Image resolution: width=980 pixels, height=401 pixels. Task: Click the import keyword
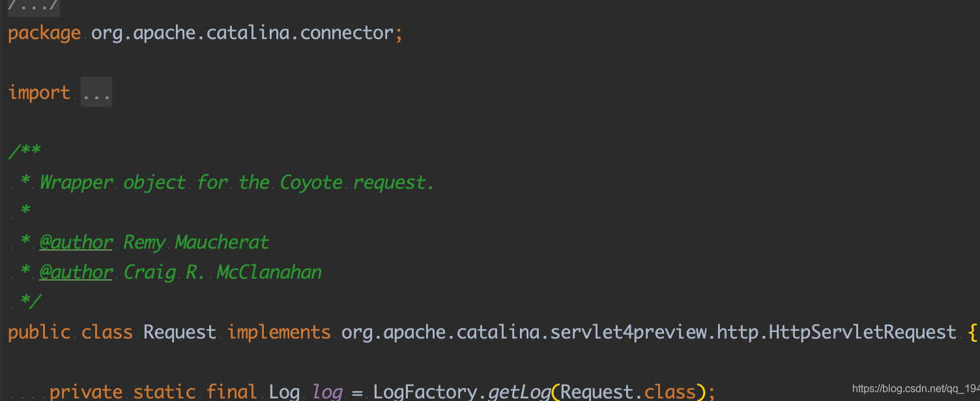pyautogui.click(x=39, y=92)
